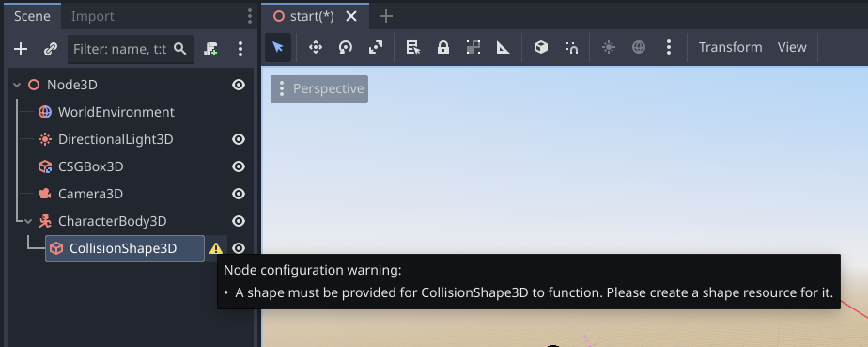Switch to Scale Mode tool
Image resolution: width=868 pixels, height=347 pixels.
pyautogui.click(x=376, y=47)
